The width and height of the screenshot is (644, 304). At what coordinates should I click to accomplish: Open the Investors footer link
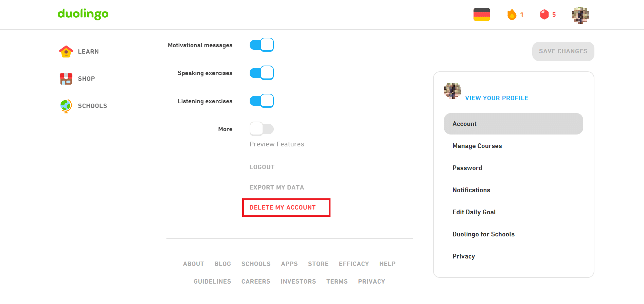tap(298, 282)
